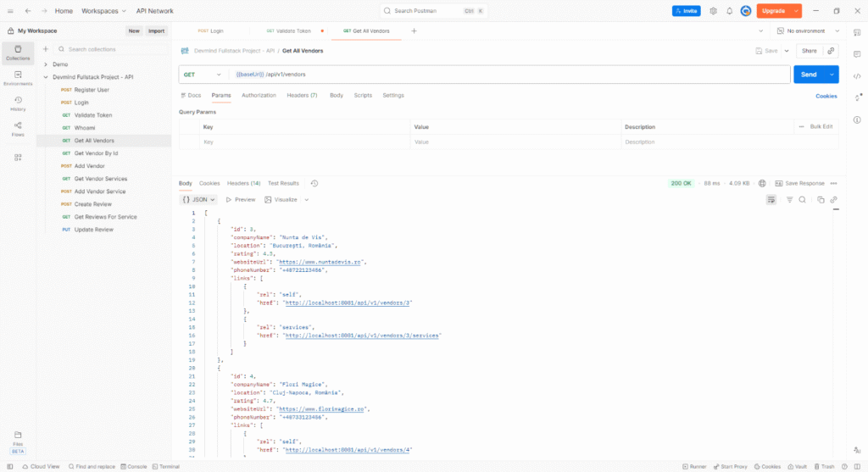The width and height of the screenshot is (868, 472).
Task: Toggle two-pane layout in status bar
Action: 857,466
